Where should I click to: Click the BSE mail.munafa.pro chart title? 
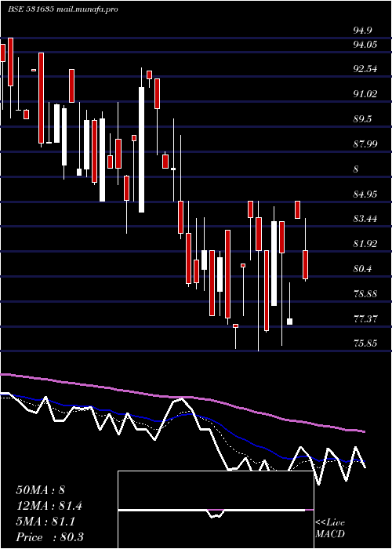pos(63,9)
